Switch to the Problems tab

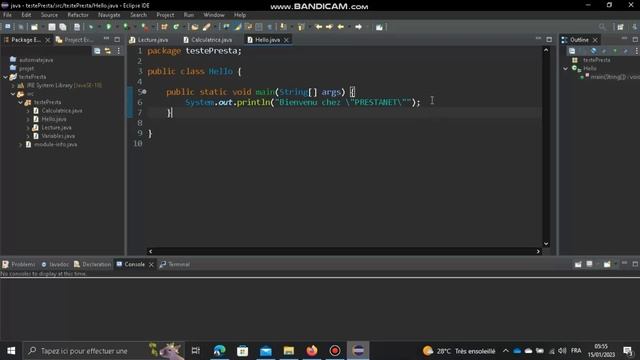coord(19,264)
